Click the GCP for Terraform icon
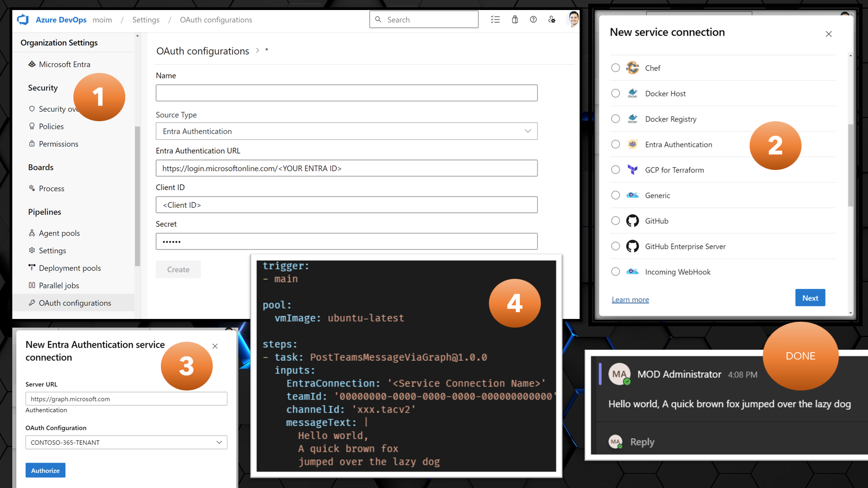This screenshot has width=868, height=488. coord(632,170)
